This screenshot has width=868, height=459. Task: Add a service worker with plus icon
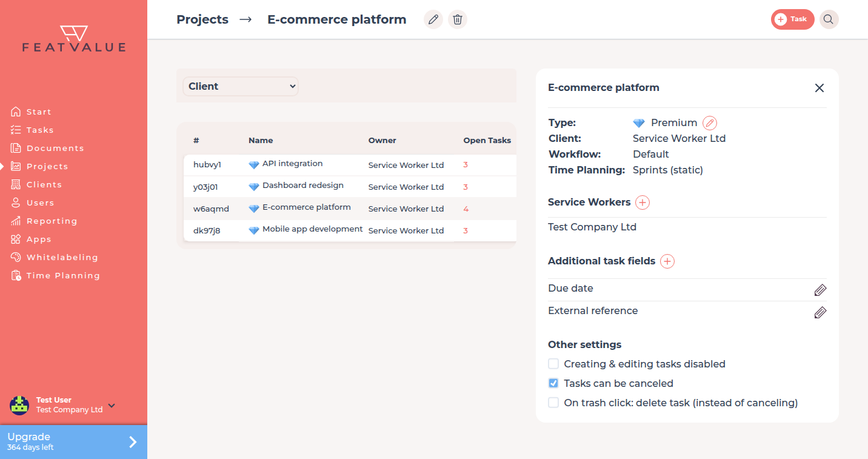point(643,203)
